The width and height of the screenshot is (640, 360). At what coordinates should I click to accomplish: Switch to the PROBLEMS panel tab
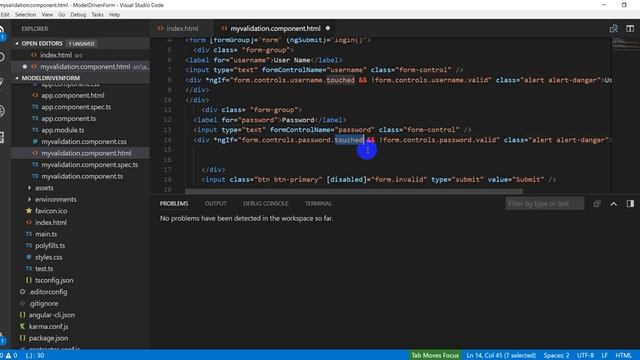click(x=174, y=203)
